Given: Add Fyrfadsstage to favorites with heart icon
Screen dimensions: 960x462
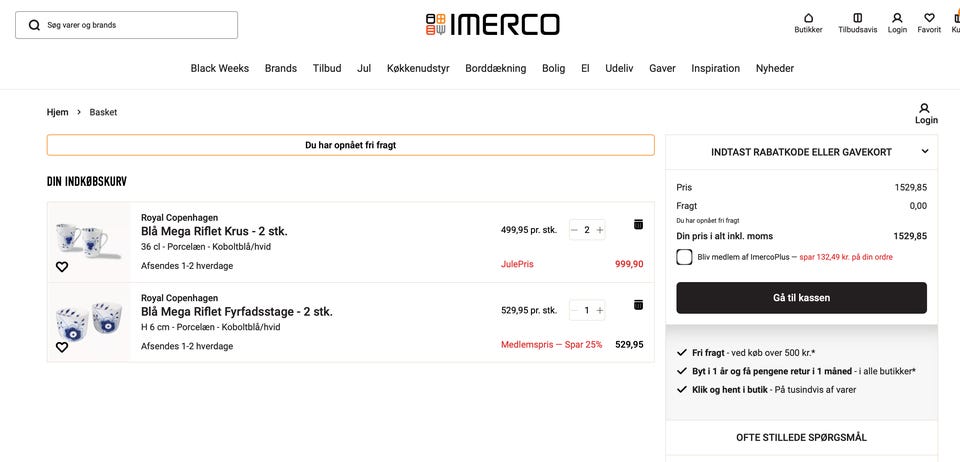Looking at the screenshot, I should (62, 347).
